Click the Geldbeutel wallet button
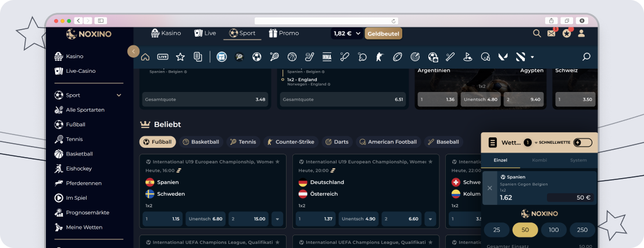The image size is (644, 248). coord(383,34)
